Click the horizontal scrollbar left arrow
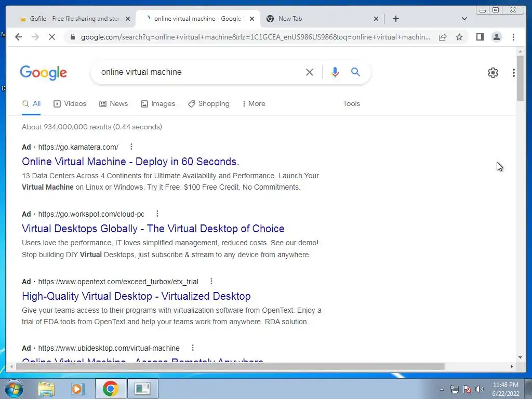 click(11, 366)
